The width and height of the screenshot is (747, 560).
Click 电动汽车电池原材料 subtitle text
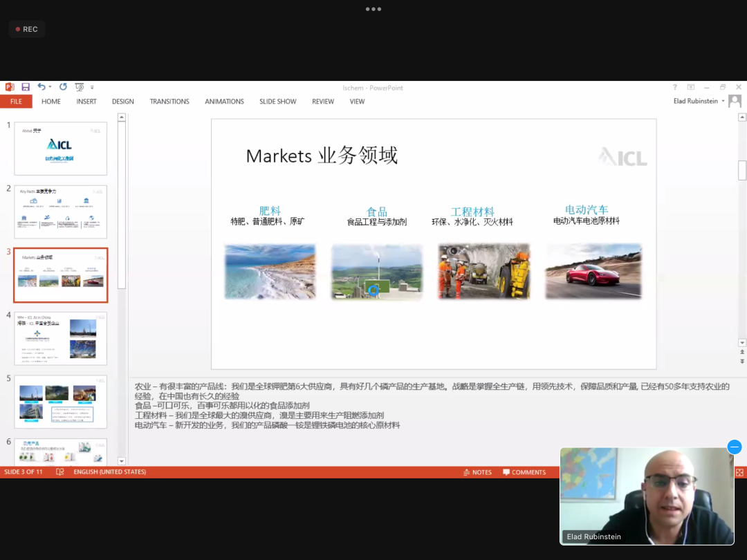[x=587, y=221]
